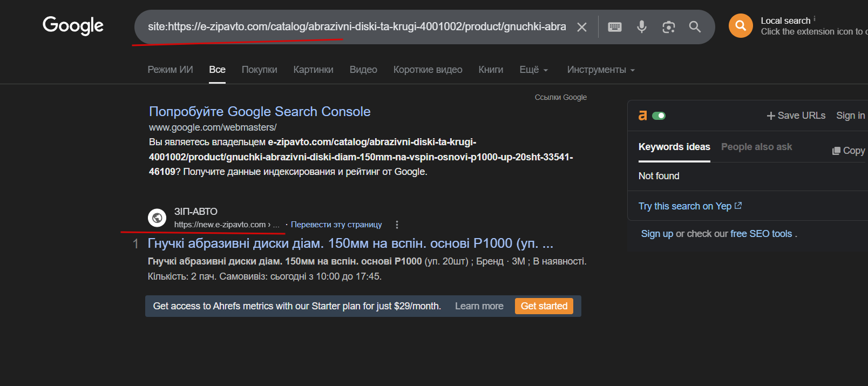
Task: Open the Режим ИИ tab
Action: click(170, 70)
